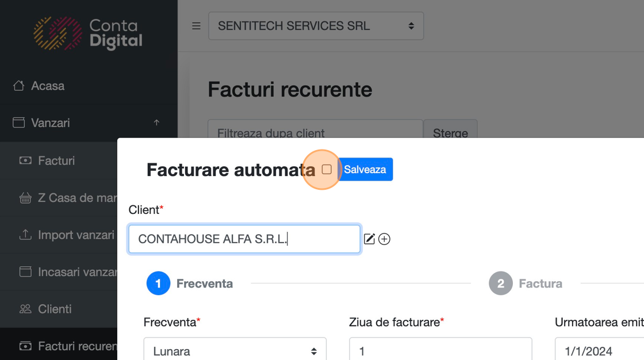Screen dimensions: 644x360
Task: Click the Salveaza button
Action: (x=365, y=170)
